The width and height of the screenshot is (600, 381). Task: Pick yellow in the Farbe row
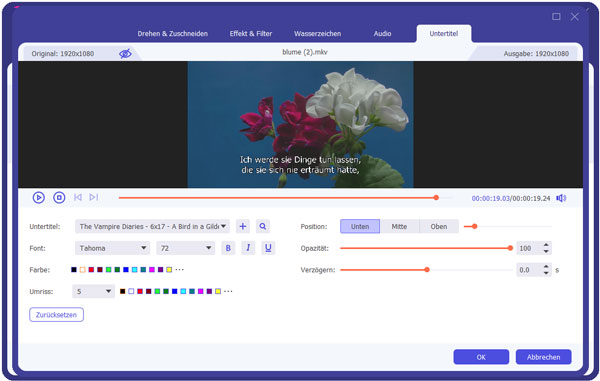click(169, 270)
